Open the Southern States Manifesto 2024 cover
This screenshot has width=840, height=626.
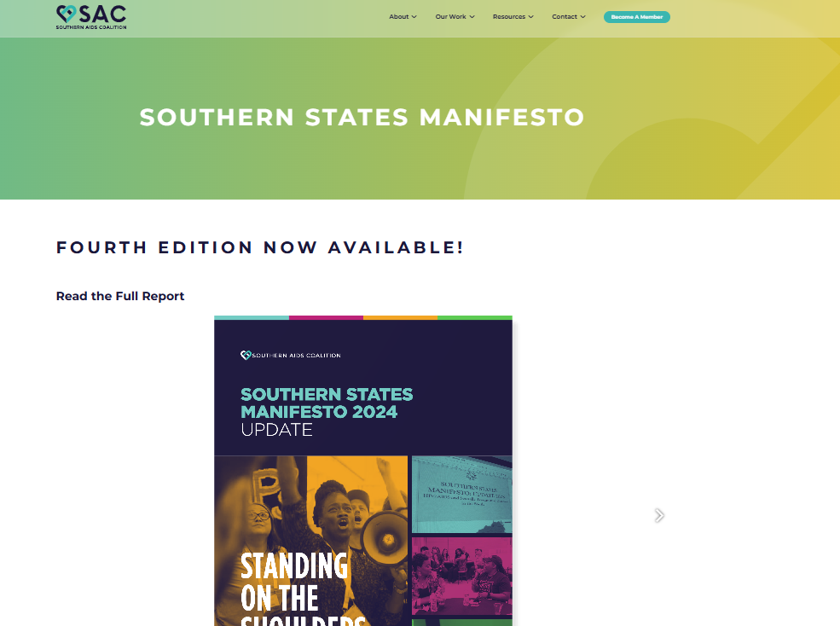[363, 471]
